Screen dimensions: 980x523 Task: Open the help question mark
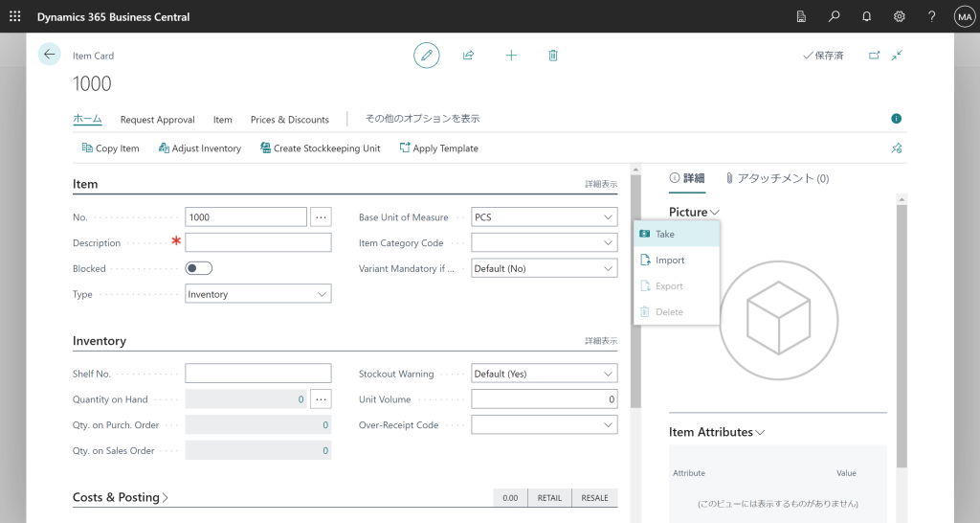click(x=931, y=17)
